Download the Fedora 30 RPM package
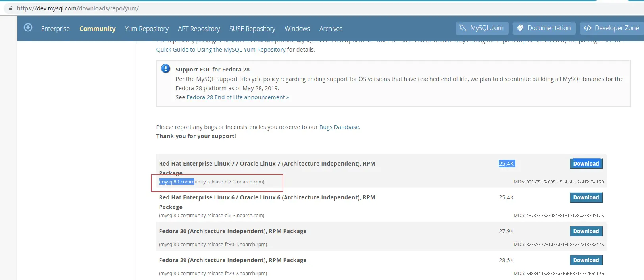644x280 pixels. tap(586, 231)
